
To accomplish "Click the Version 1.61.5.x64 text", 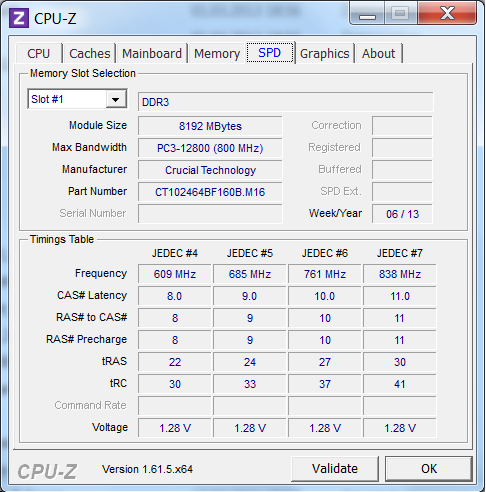I will (x=147, y=469).
